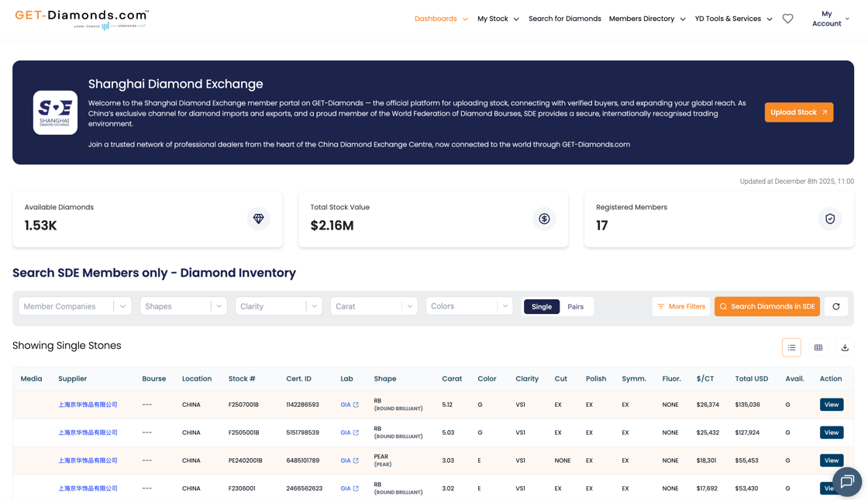The height and width of the screenshot is (500, 868).
Task: Sort table by Carat column header
Action: [452, 378]
